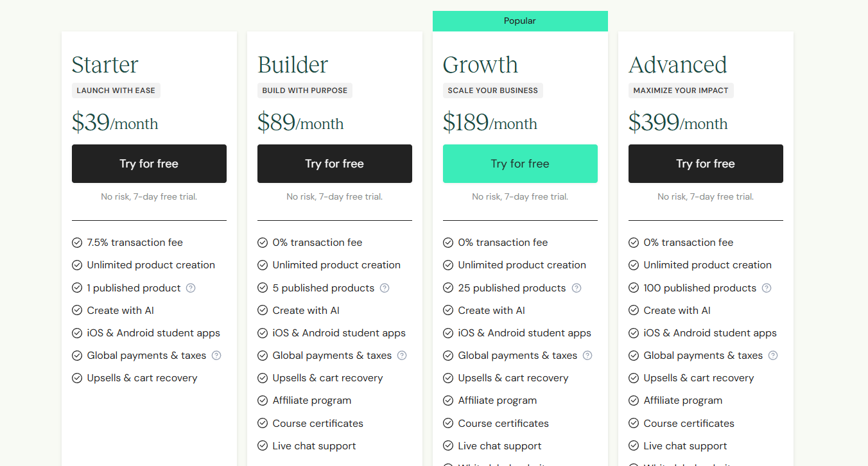The height and width of the screenshot is (466, 868).
Task: Open info tooltip for Advanced's 100 published products
Action: [x=767, y=288]
